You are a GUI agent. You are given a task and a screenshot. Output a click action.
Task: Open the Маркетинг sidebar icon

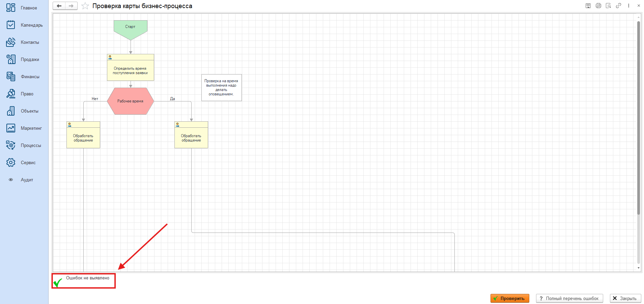[x=11, y=128]
